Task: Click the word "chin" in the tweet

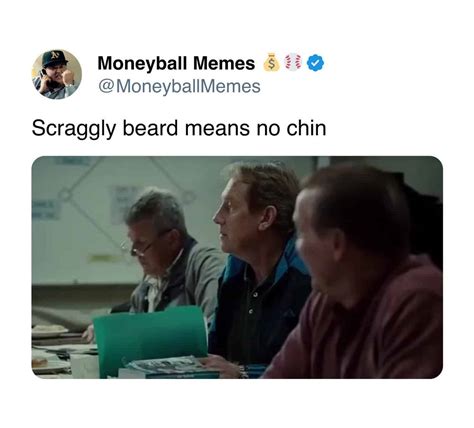Action: 306,128
